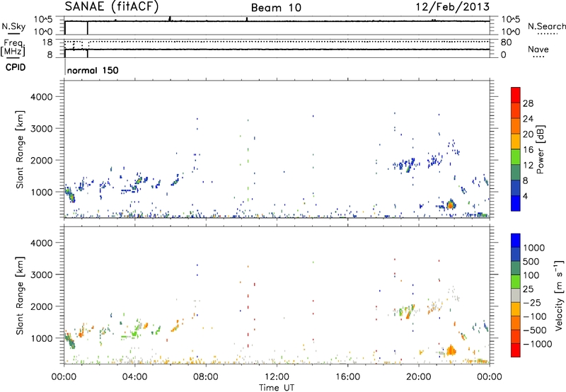
Task: Click strong orange echo near 22:00 in power panel
Action: click(450, 205)
